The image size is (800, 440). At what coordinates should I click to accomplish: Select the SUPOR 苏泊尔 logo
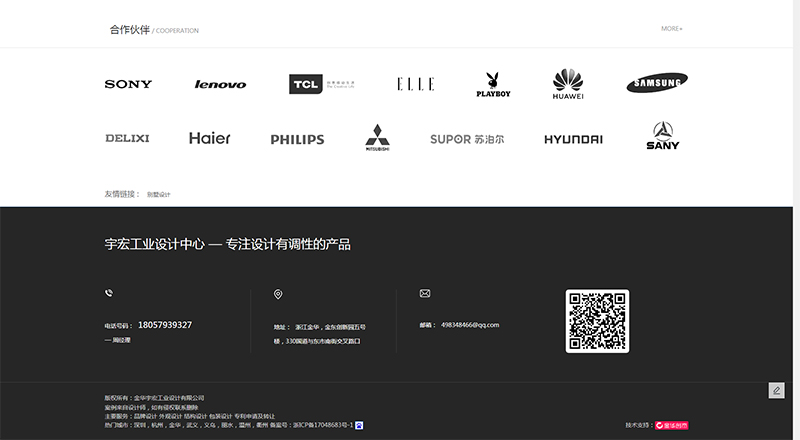click(x=467, y=139)
